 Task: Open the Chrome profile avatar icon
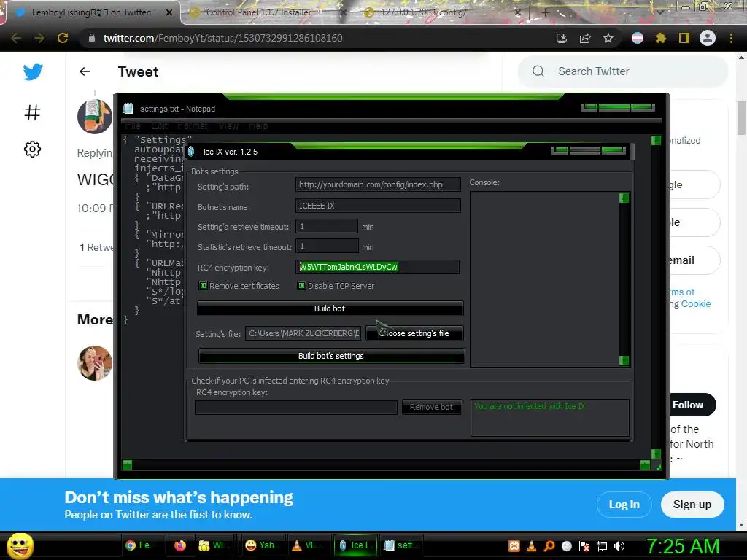click(708, 38)
